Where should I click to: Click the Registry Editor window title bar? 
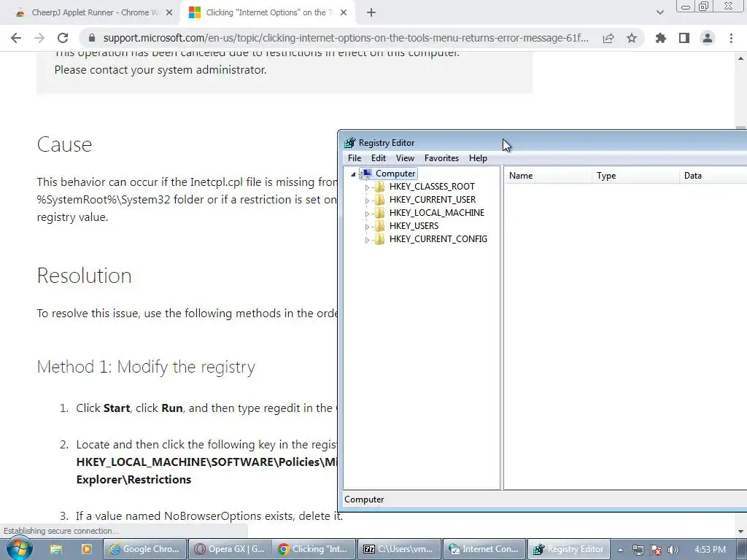pos(543,142)
